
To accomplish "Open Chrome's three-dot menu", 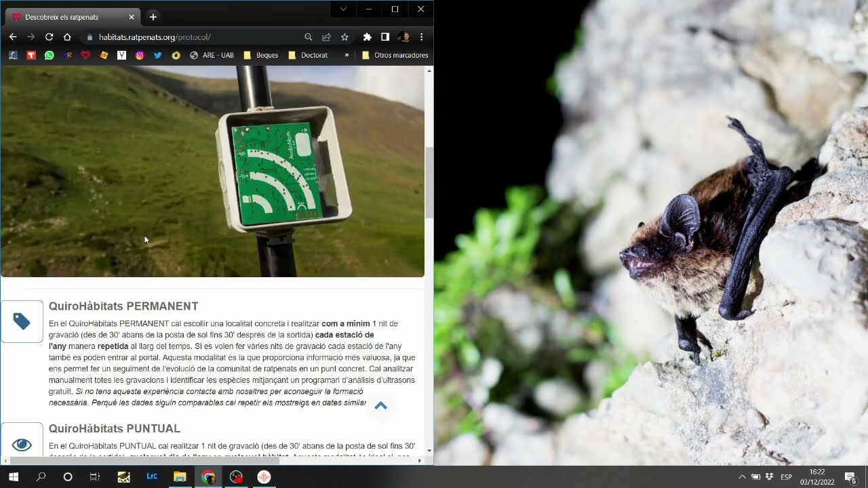I will pos(422,37).
